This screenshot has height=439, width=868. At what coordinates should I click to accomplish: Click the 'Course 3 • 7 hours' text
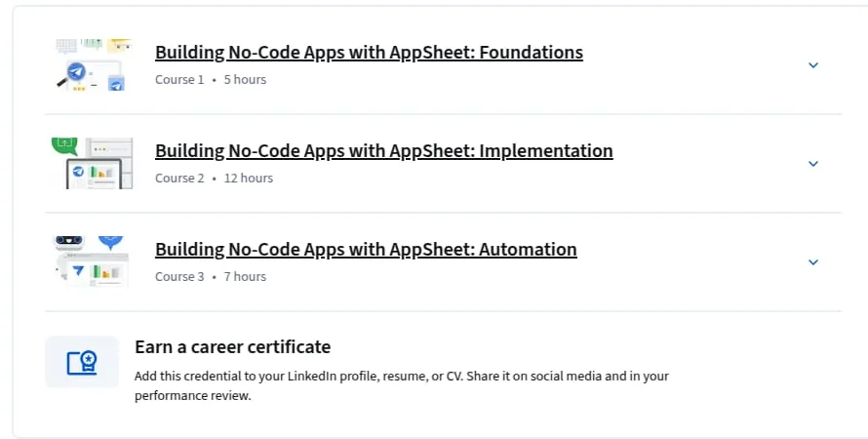[211, 277]
